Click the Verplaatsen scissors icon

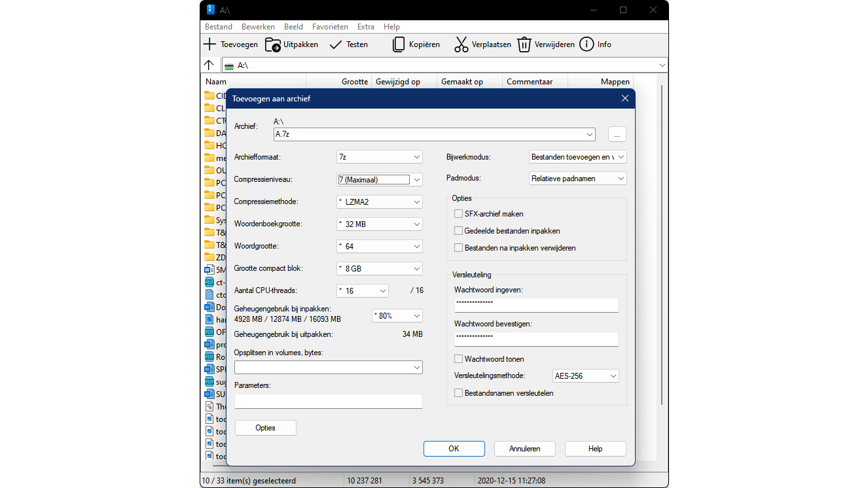pyautogui.click(x=461, y=44)
